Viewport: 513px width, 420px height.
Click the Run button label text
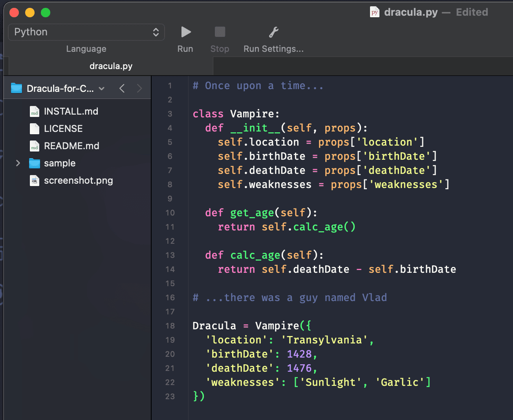[x=185, y=49]
